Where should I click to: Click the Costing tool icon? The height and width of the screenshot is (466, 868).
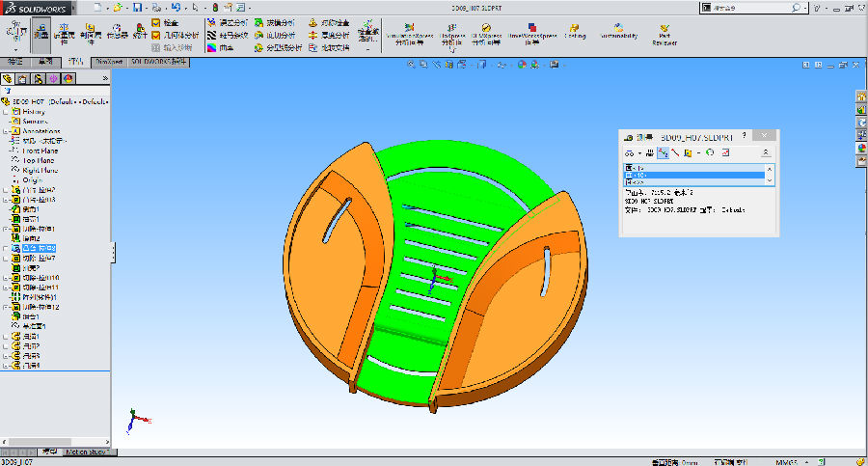pyautogui.click(x=575, y=31)
